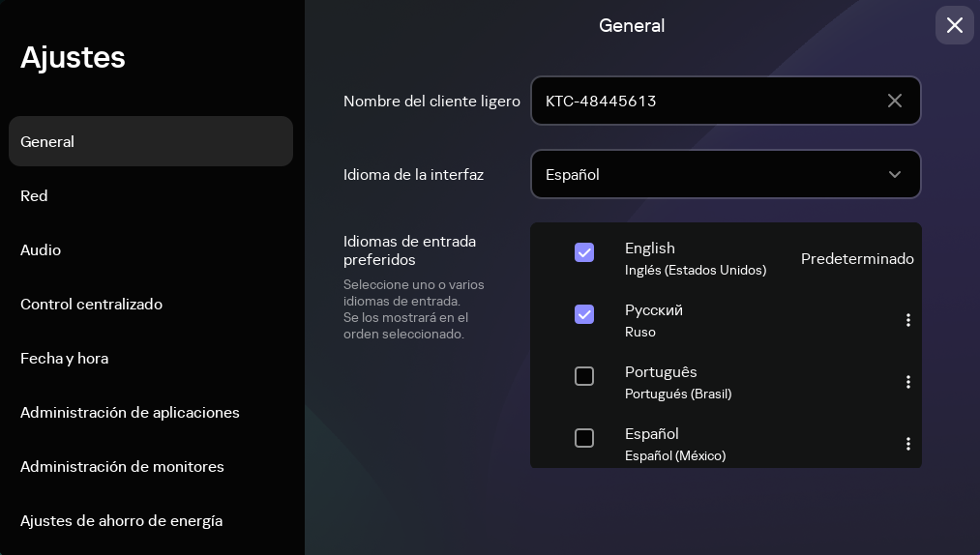The width and height of the screenshot is (980, 555).
Task: Open Ajustes de ahorro de energía
Action: pyautogui.click(x=122, y=520)
